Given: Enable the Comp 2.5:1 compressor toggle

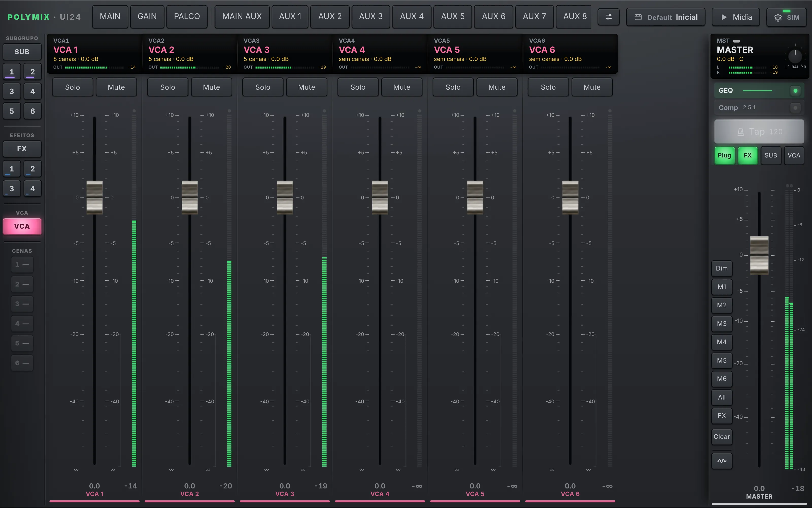Looking at the screenshot, I should click(x=795, y=107).
